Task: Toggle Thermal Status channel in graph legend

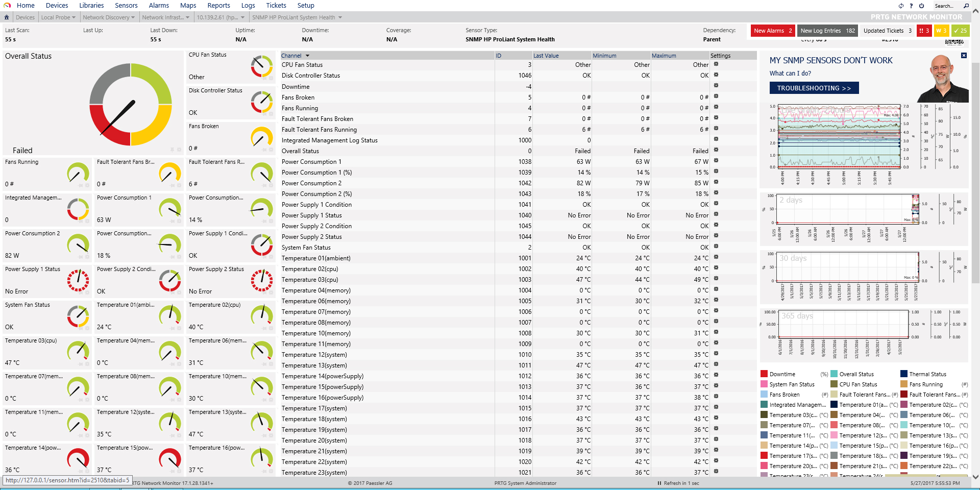Action: coord(923,374)
